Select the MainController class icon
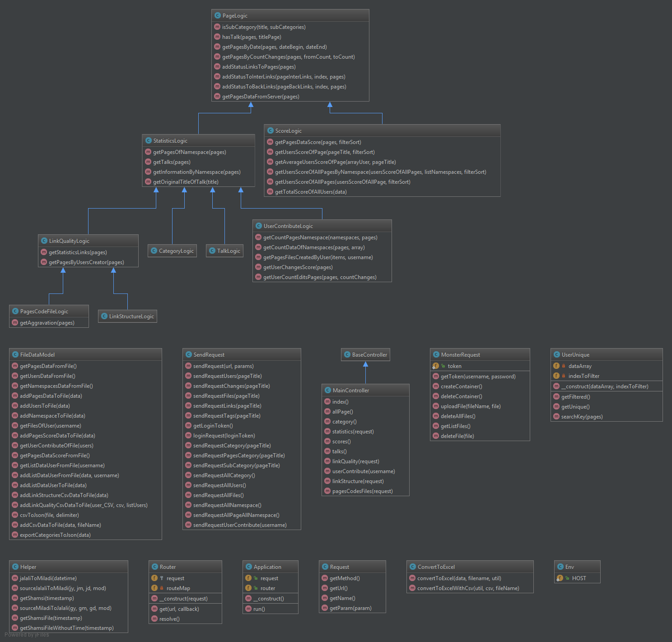 pyautogui.click(x=328, y=390)
